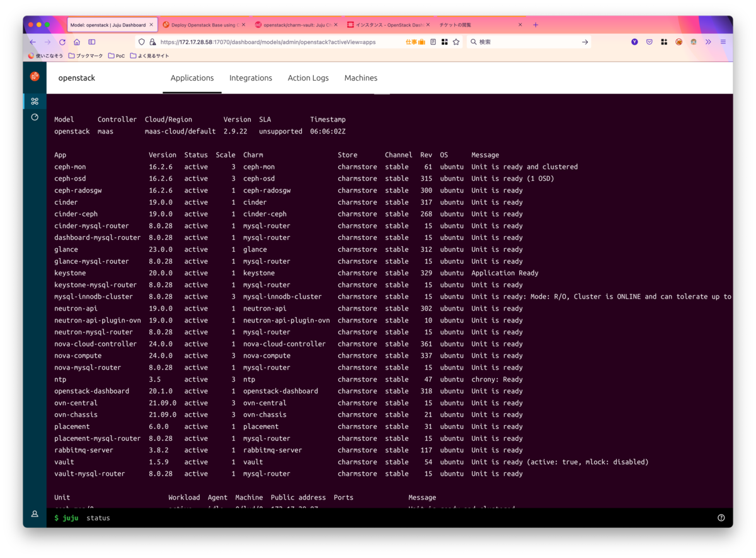Open the black grid extension icon
The image size is (756, 558).
(664, 42)
